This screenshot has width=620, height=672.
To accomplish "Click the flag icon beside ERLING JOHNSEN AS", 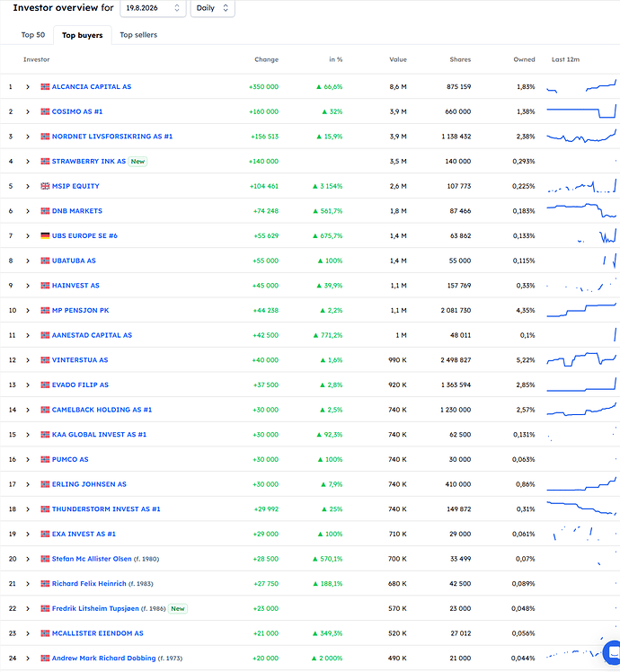I will 45,484.
